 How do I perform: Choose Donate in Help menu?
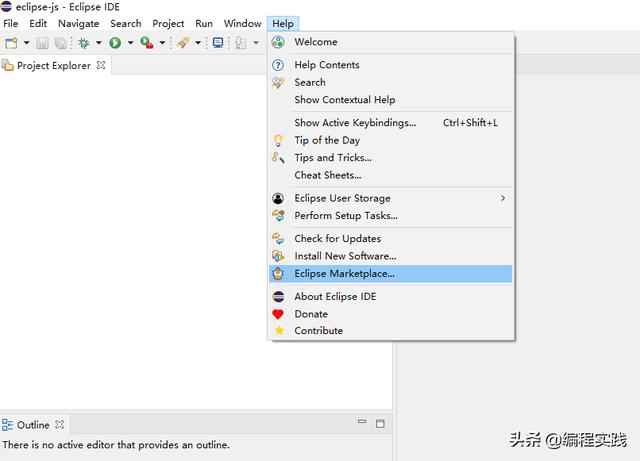(391, 314)
